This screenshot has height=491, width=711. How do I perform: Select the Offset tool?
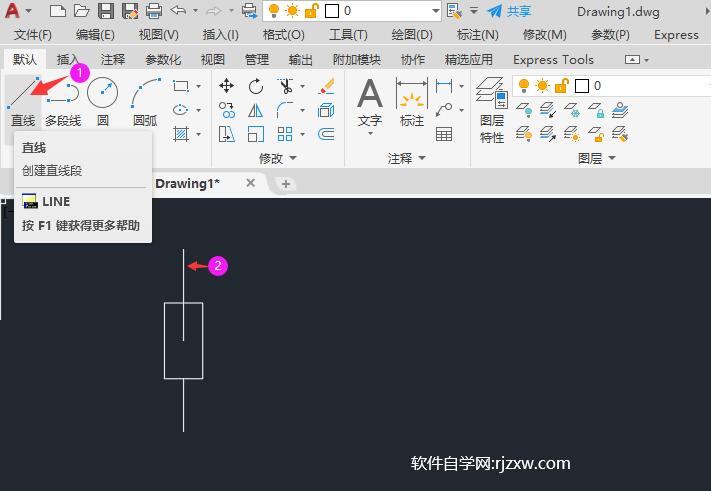(326, 134)
